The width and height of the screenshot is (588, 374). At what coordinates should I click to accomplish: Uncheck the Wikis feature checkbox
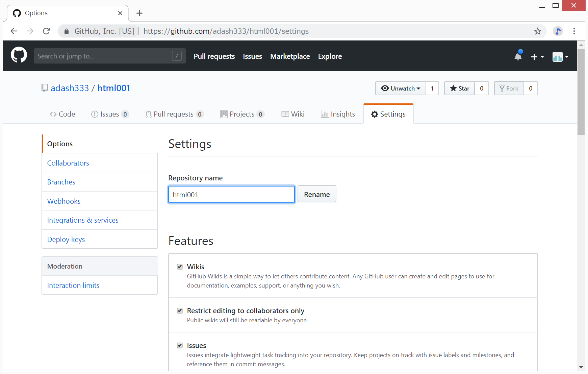pos(180,267)
